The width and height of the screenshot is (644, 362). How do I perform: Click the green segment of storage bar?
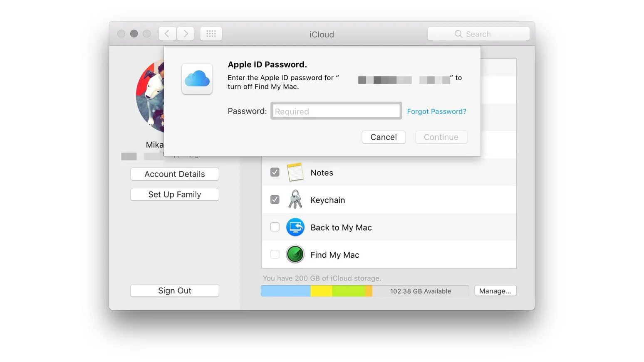tap(349, 291)
